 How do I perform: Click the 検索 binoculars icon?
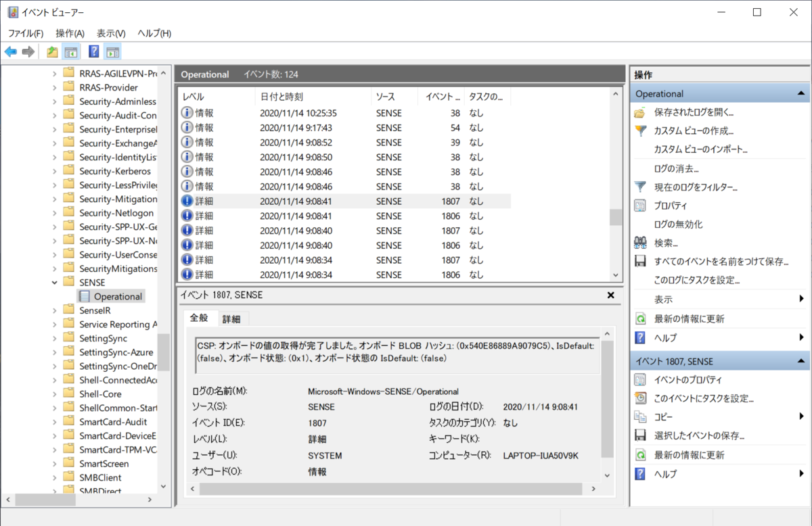640,243
